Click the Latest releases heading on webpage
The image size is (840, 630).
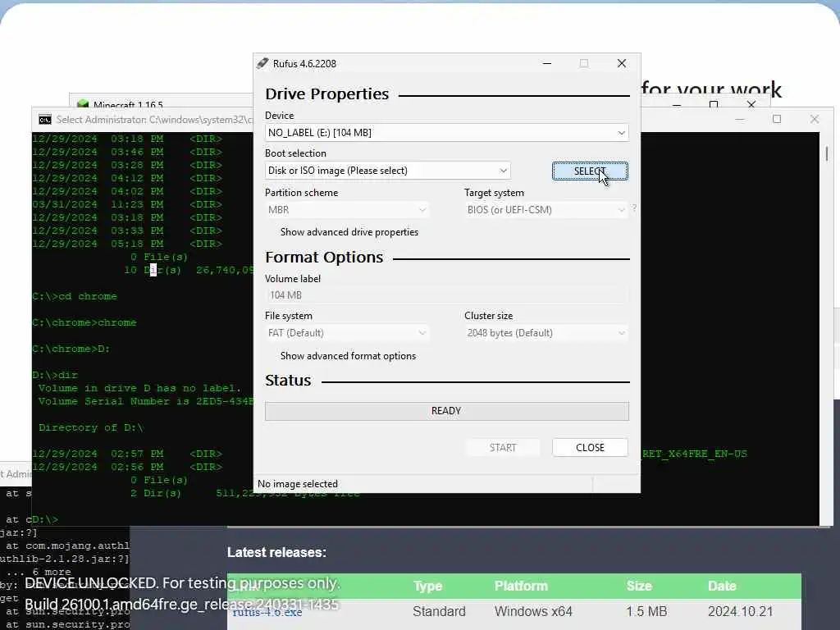[x=276, y=552]
